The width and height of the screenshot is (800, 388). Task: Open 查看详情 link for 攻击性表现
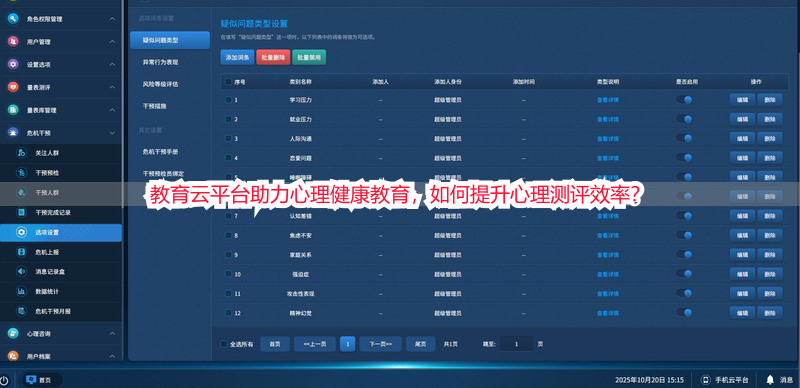608,294
